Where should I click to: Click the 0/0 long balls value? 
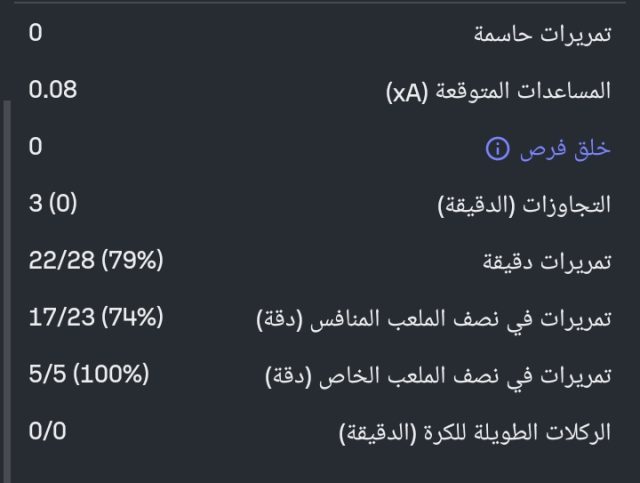coord(48,432)
